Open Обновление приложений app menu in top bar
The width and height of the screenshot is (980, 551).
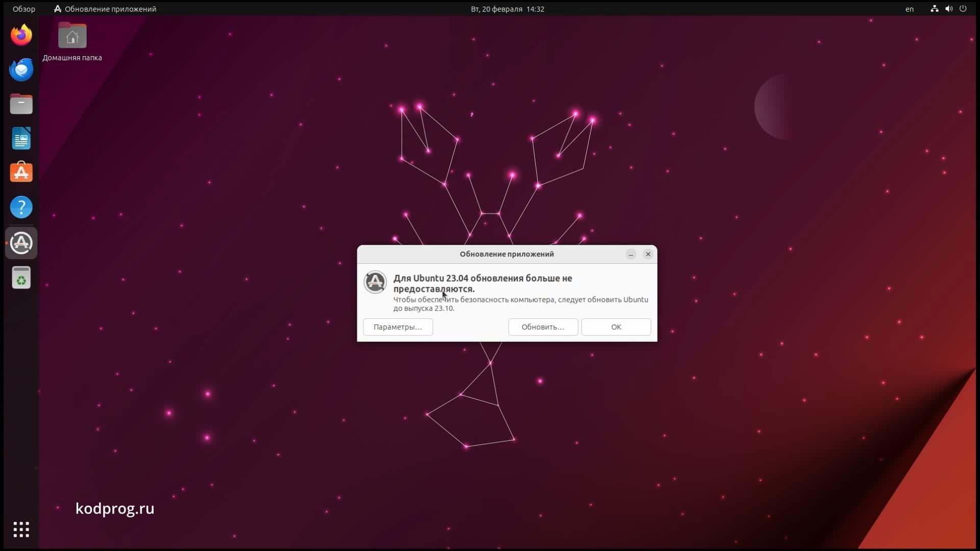(x=105, y=9)
